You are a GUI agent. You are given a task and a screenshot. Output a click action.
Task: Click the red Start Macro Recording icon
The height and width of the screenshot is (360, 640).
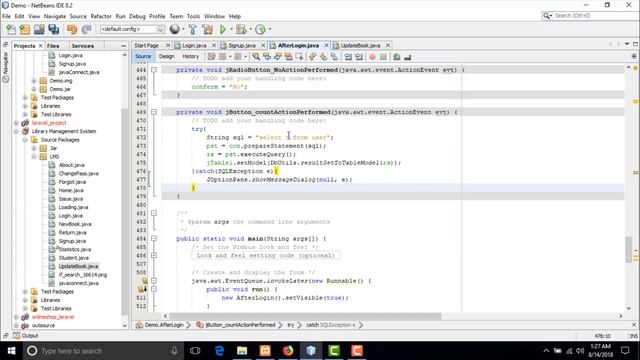point(372,57)
